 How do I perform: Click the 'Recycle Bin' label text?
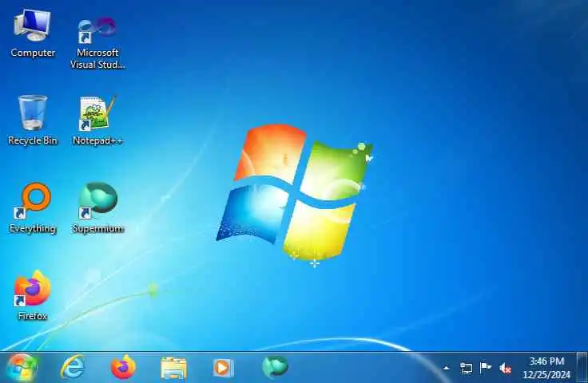coord(33,140)
